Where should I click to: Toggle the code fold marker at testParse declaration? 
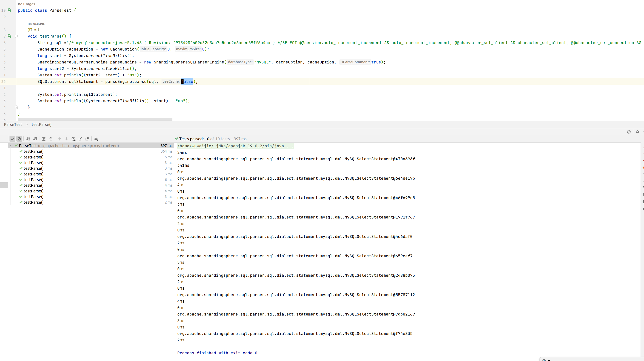coord(16,36)
